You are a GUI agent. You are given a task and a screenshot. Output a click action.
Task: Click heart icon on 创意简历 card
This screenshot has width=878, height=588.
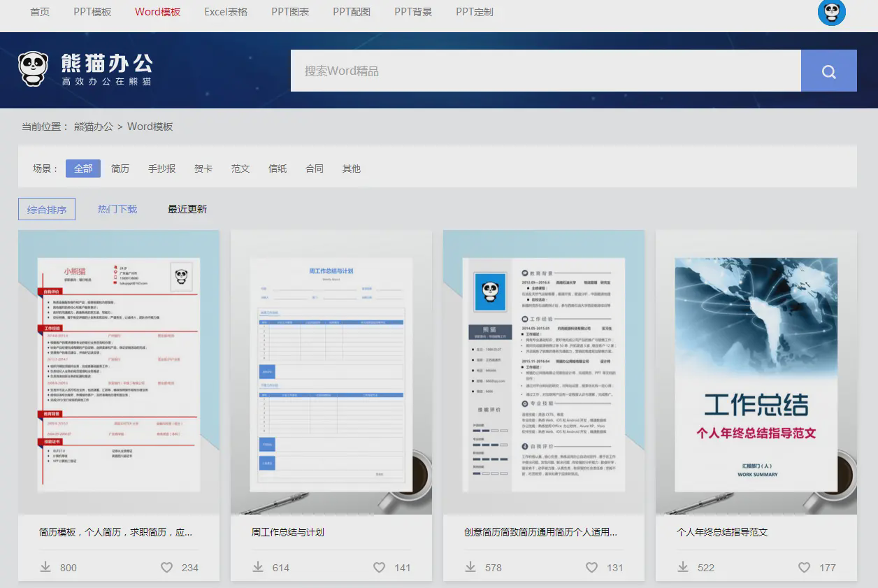(591, 567)
